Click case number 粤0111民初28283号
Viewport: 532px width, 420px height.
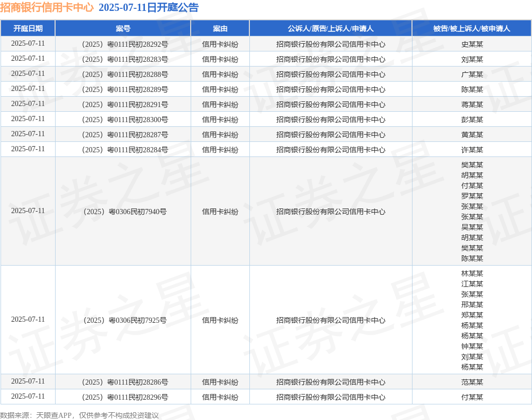(137, 59)
